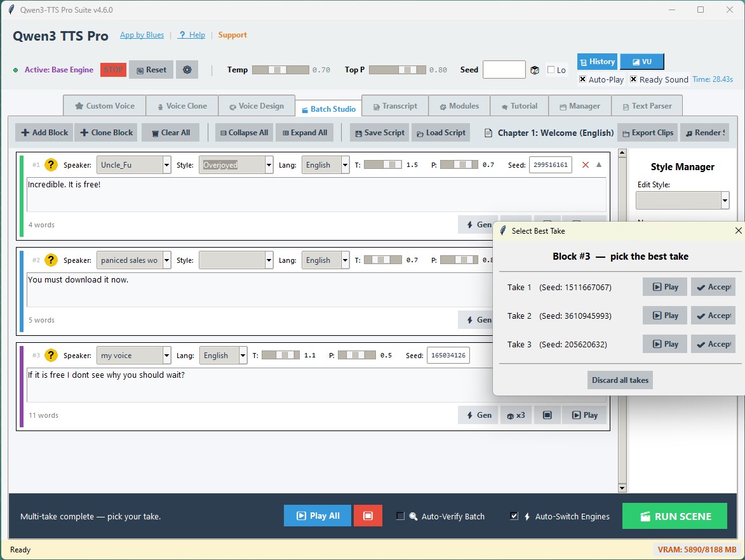Switch to the Voice Clone tab

[x=182, y=106]
